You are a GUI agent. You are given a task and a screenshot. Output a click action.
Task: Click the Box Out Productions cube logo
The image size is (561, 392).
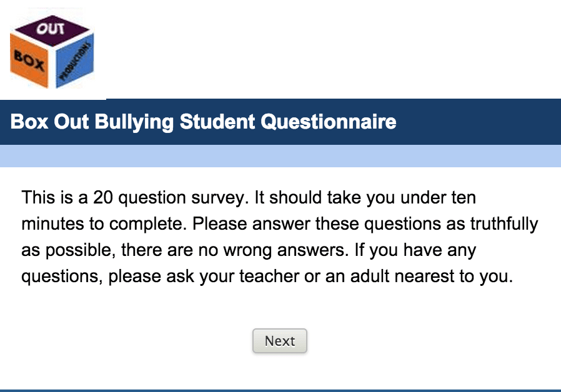point(52,51)
